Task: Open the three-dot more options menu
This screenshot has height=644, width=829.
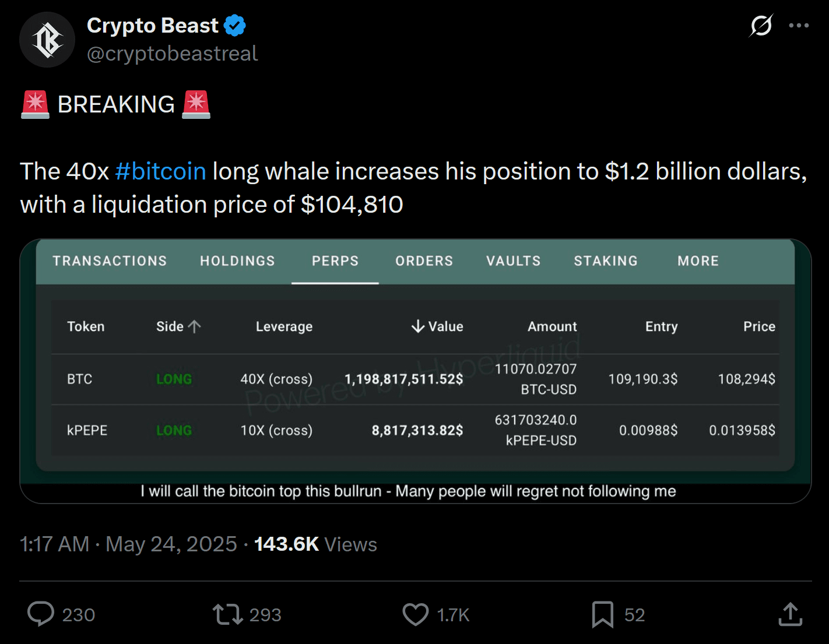Action: [798, 26]
